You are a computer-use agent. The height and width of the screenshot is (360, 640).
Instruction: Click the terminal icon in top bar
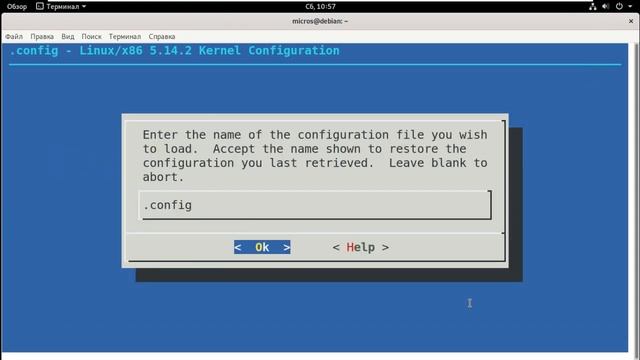(40, 7)
